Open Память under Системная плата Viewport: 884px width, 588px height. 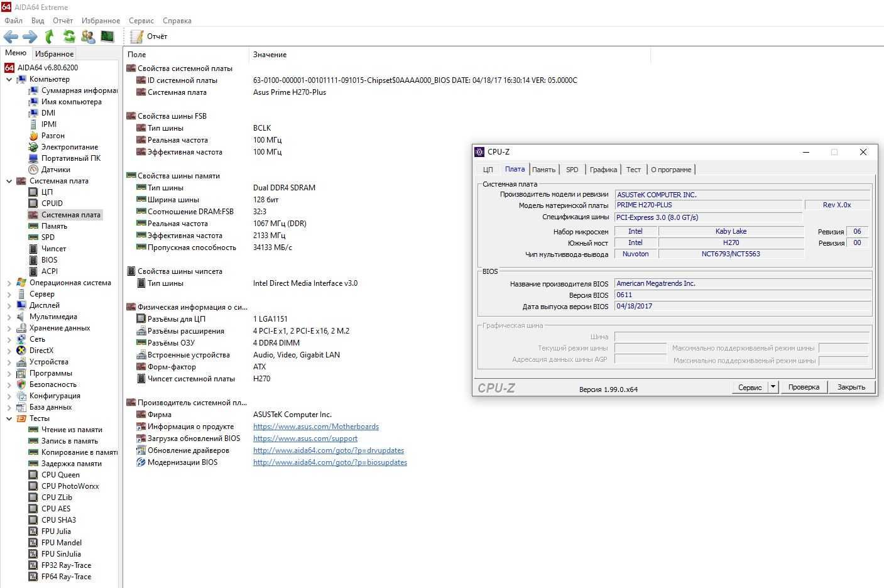(54, 226)
